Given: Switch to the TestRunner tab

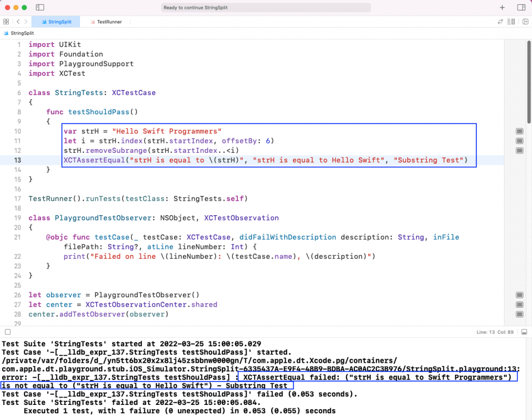Looking at the screenshot, I should (x=105, y=22).
